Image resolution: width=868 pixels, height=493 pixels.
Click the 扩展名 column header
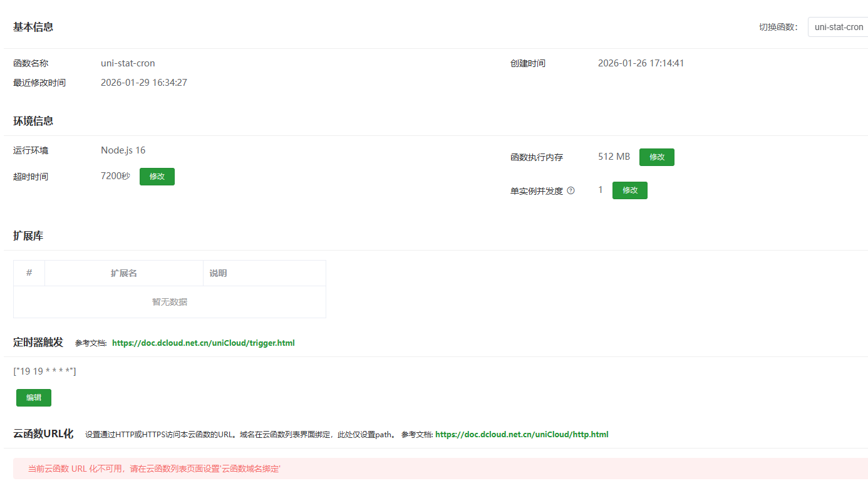coord(123,274)
